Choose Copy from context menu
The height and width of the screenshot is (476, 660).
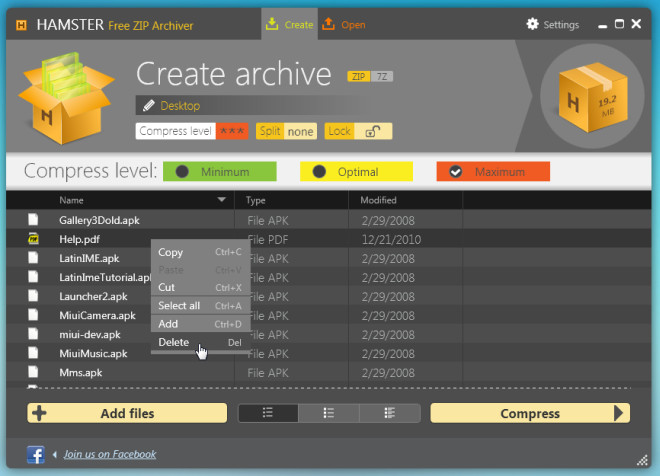200,252
